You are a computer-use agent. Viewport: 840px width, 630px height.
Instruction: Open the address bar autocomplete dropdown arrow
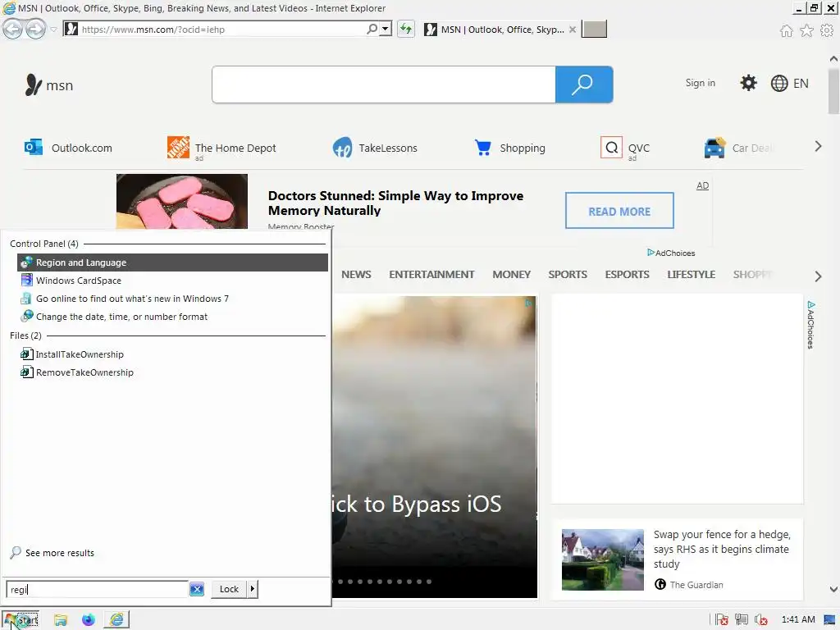tap(386, 29)
